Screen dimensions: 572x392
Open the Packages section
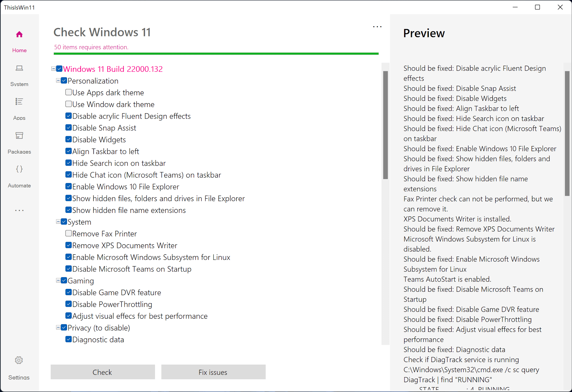click(x=19, y=142)
